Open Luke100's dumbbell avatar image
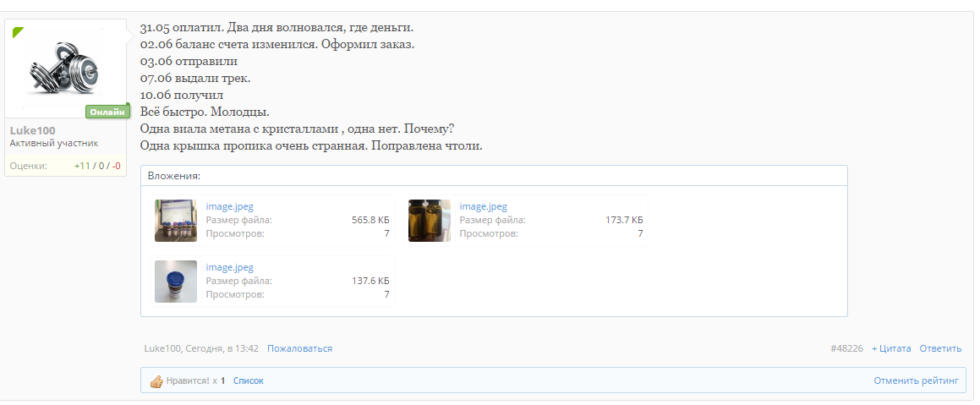This screenshot has height=405, width=980. 66,68
